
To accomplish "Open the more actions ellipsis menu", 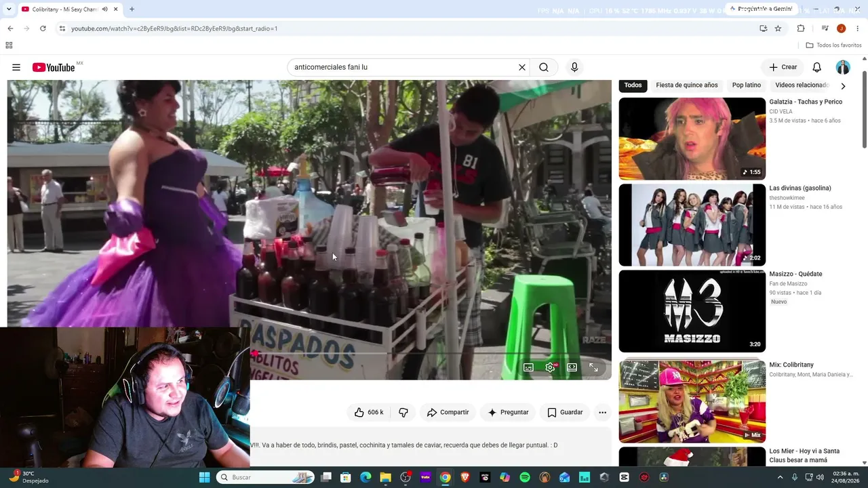I will 602,412.
